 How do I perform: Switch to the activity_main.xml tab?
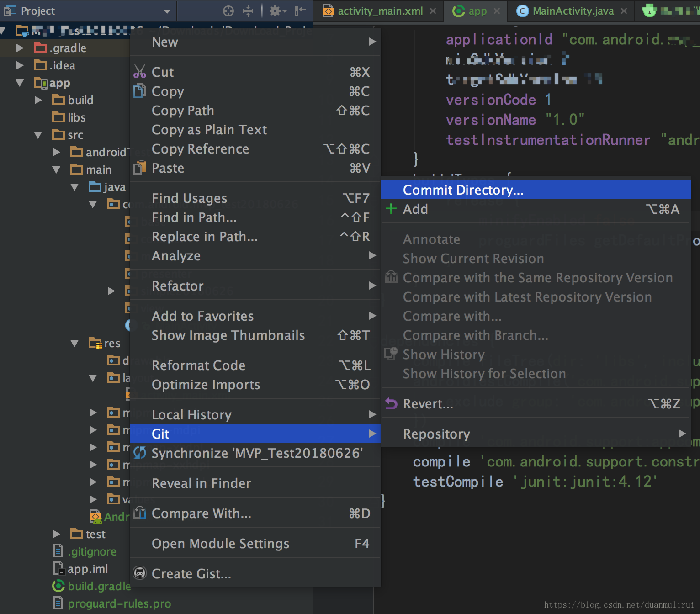point(379,11)
